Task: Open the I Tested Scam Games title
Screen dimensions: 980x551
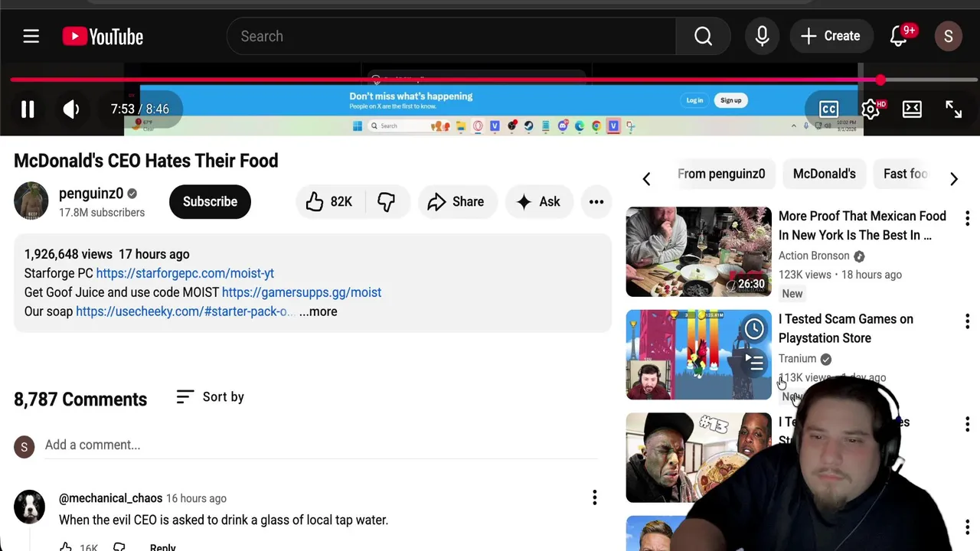Action: point(846,328)
